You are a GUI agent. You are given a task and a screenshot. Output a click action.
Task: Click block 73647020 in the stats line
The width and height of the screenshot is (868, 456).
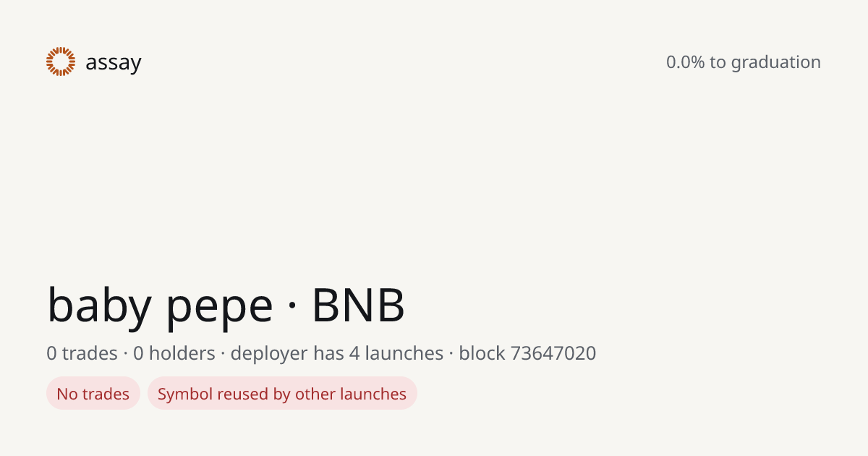pos(527,353)
